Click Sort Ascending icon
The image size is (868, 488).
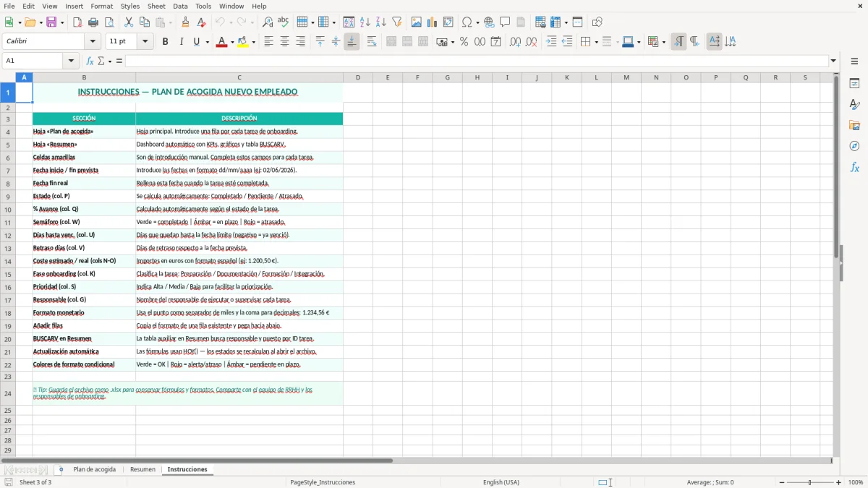(x=365, y=22)
